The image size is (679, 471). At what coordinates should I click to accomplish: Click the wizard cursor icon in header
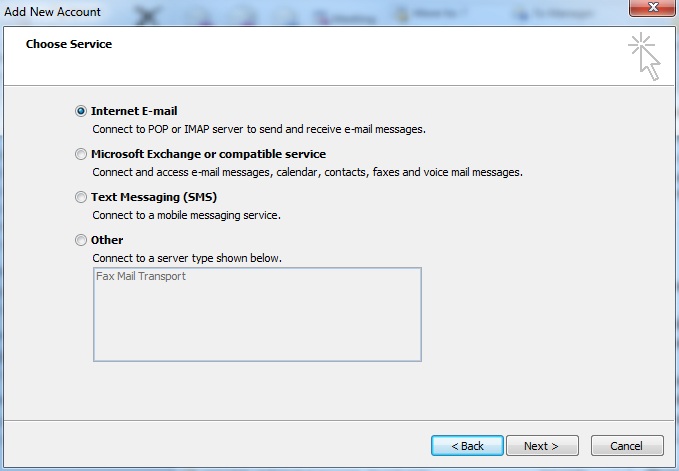tap(645, 56)
